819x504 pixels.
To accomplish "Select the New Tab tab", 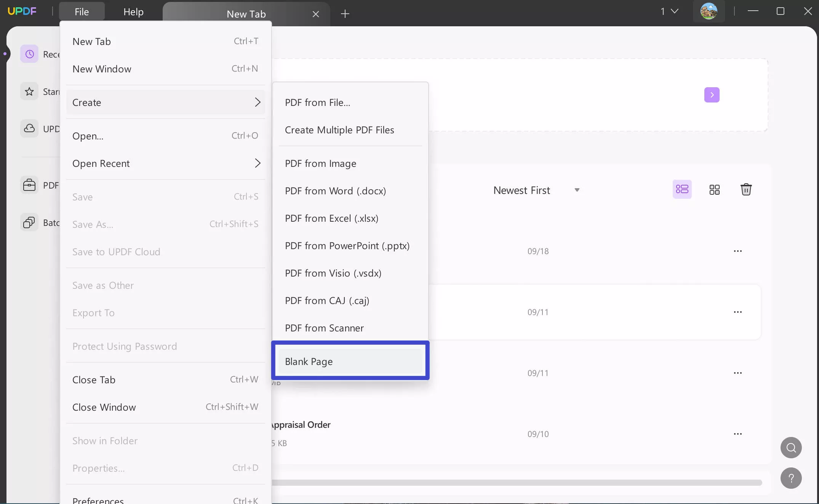I will point(246,14).
